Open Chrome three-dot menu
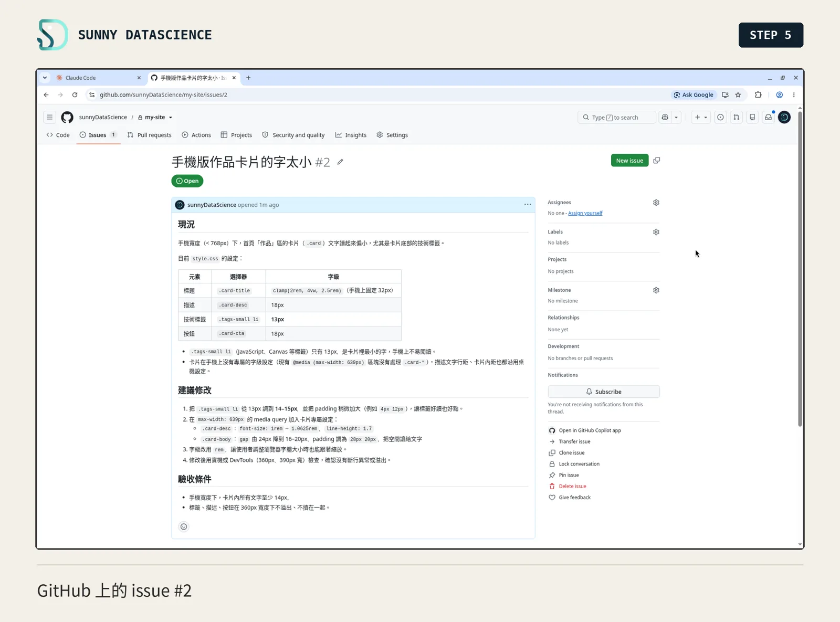 click(x=794, y=95)
